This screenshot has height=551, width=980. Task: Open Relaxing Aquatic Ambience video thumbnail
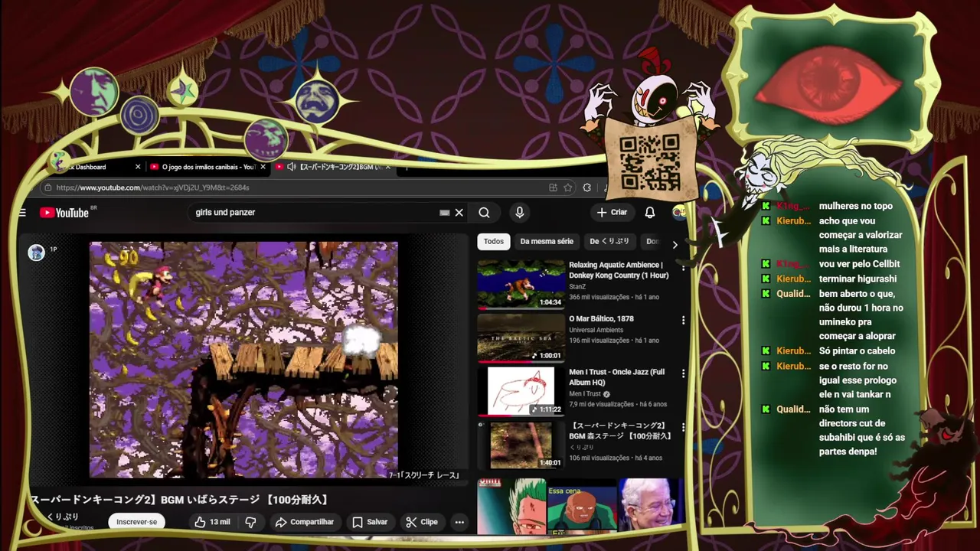click(x=521, y=284)
